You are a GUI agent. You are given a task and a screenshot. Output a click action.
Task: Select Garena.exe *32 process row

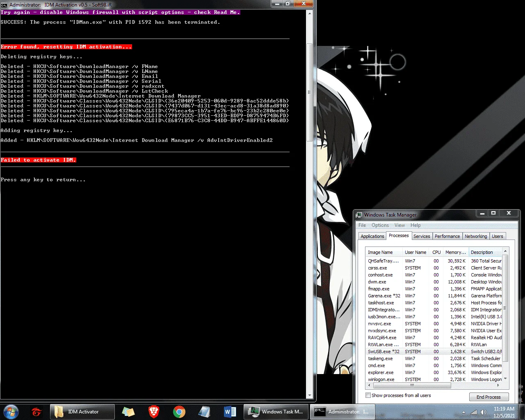coord(434,296)
